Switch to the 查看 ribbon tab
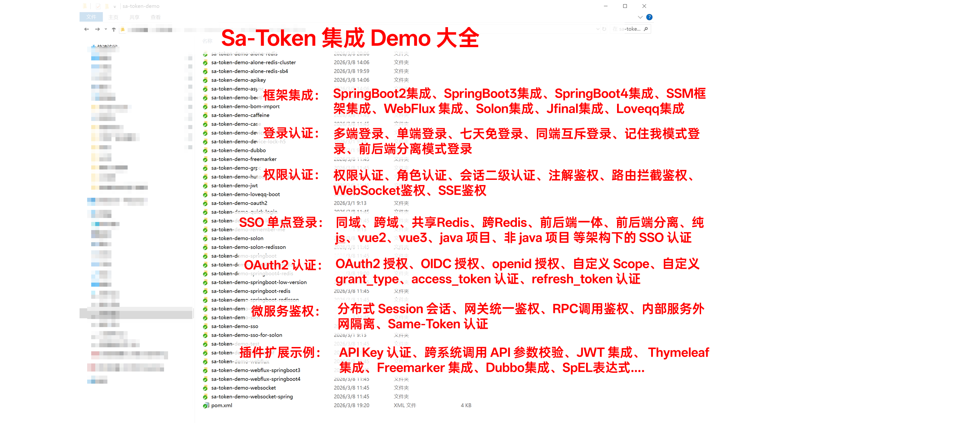980x423 pixels. coord(155,17)
